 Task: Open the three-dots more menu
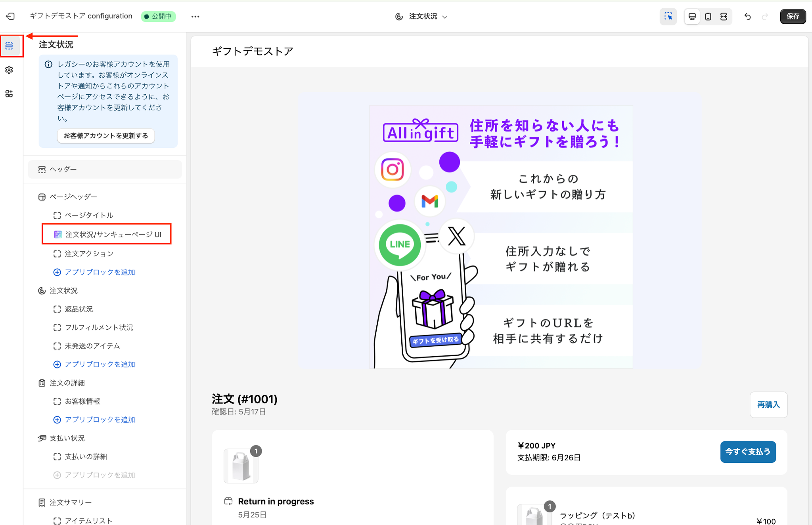(x=195, y=16)
